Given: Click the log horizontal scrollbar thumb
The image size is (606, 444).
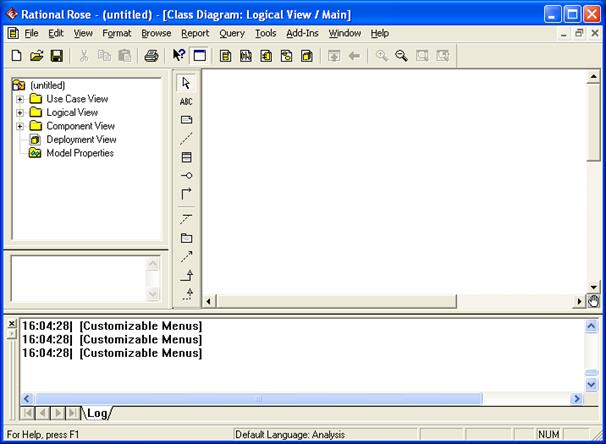Looking at the screenshot, I should click(x=259, y=398).
